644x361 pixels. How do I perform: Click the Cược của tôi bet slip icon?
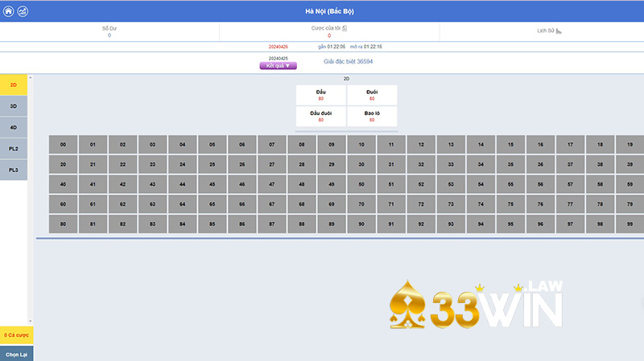click(345, 29)
